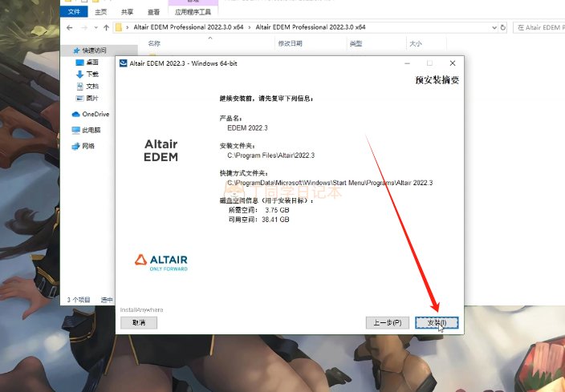Click the install path C:\Program Files\Altair\2022.3
The height and width of the screenshot is (392, 565).
271,156
